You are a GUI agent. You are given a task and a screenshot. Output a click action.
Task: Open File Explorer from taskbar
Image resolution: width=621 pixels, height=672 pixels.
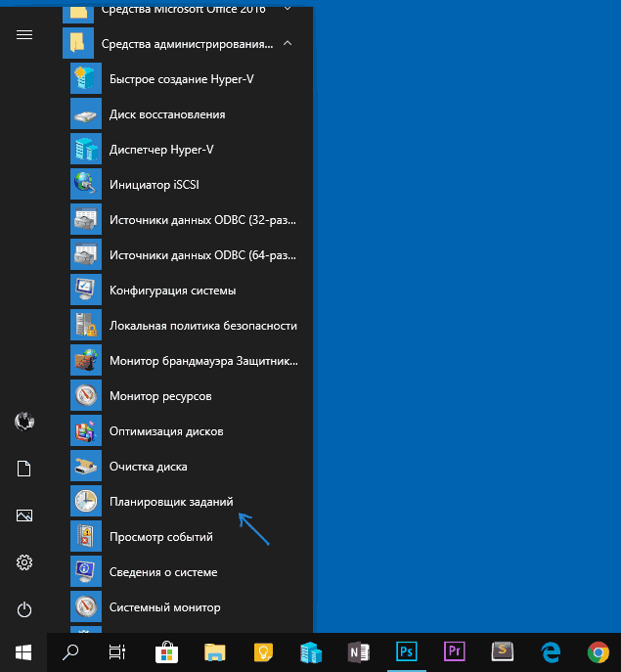(x=215, y=652)
